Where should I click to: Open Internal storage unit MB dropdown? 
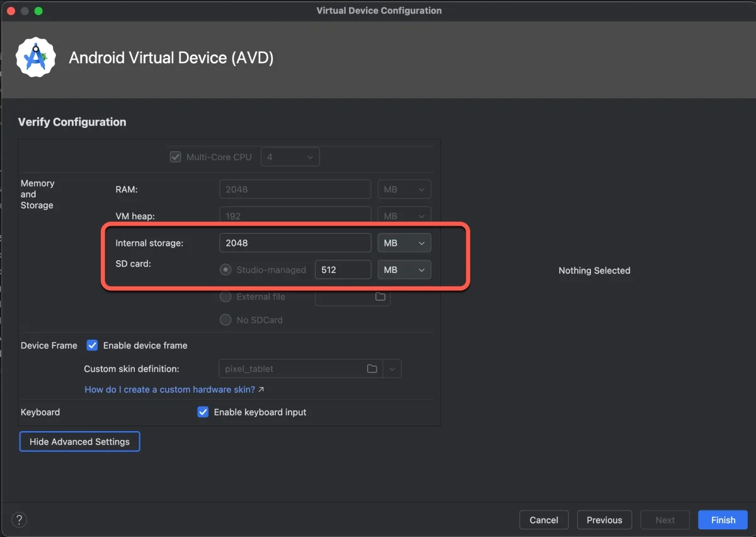click(x=404, y=243)
